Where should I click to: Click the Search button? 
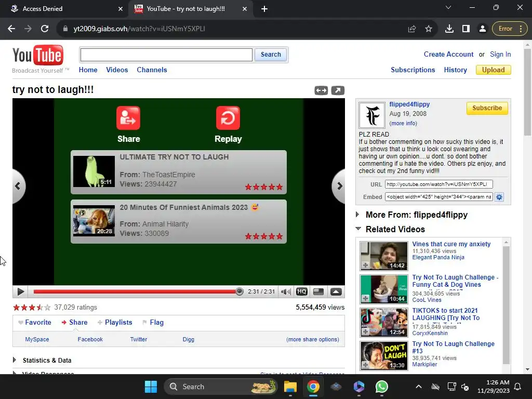[x=271, y=55]
